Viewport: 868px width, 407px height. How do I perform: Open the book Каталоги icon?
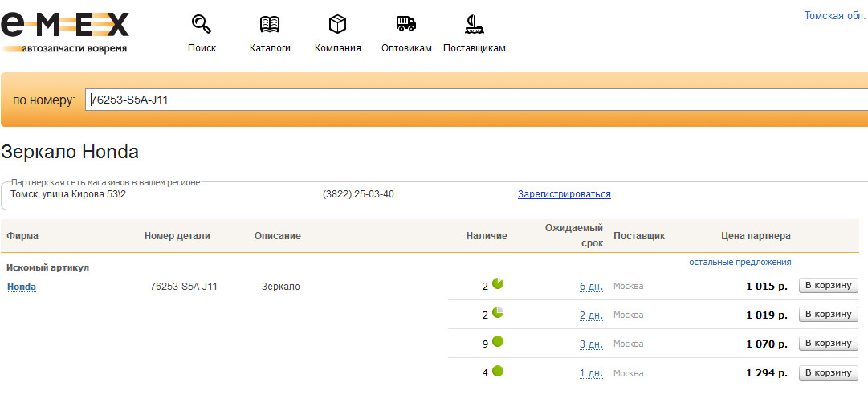point(270,24)
